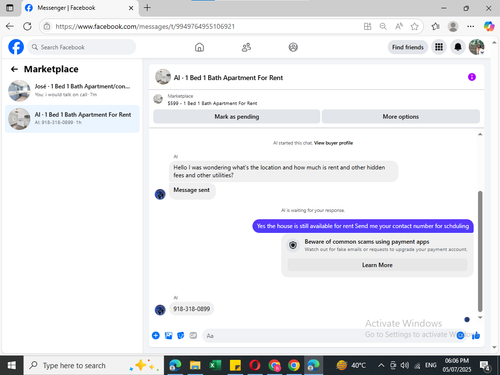Focus the Search Facebook field

[82, 47]
